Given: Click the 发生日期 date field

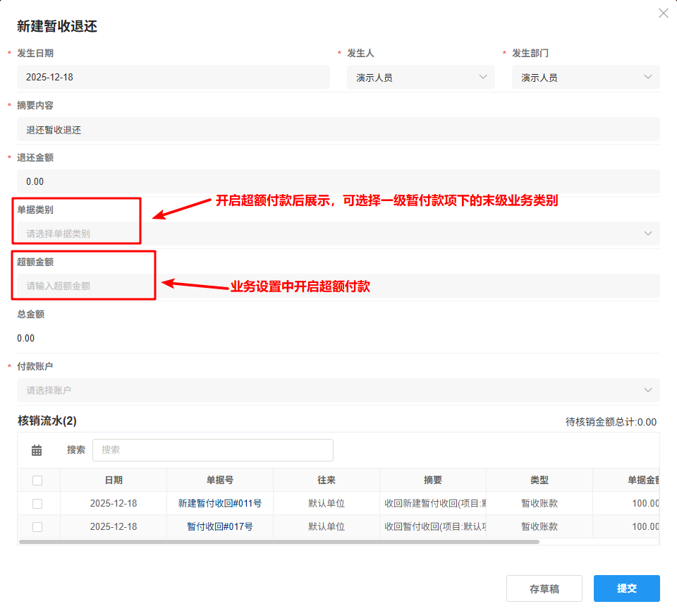Looking at the screenshot, I should (x=173, y=77).
